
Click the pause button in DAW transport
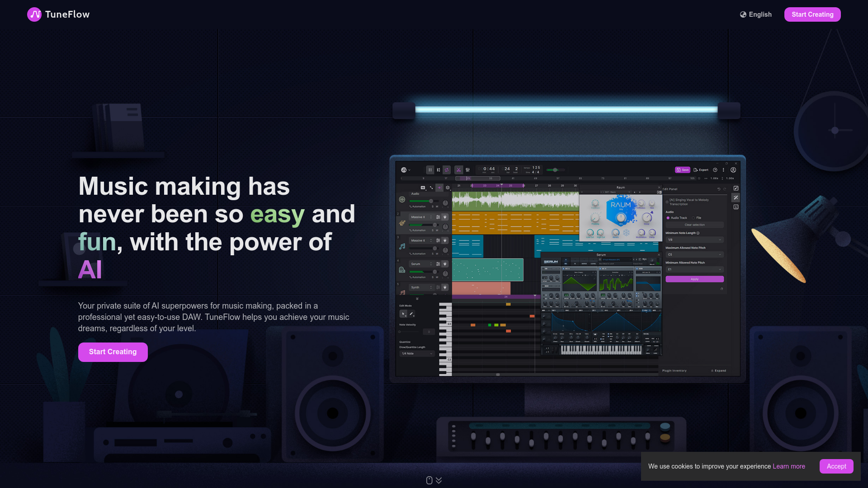coord(430,170)
